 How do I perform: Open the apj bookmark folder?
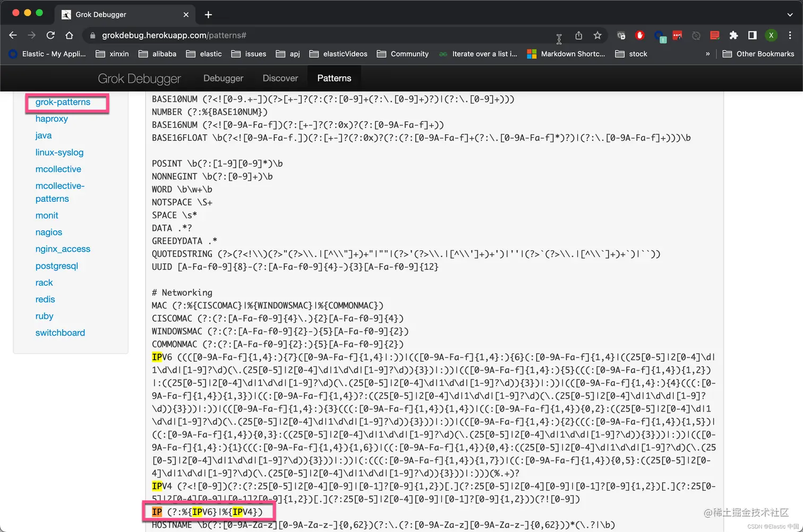click(288, 54)
